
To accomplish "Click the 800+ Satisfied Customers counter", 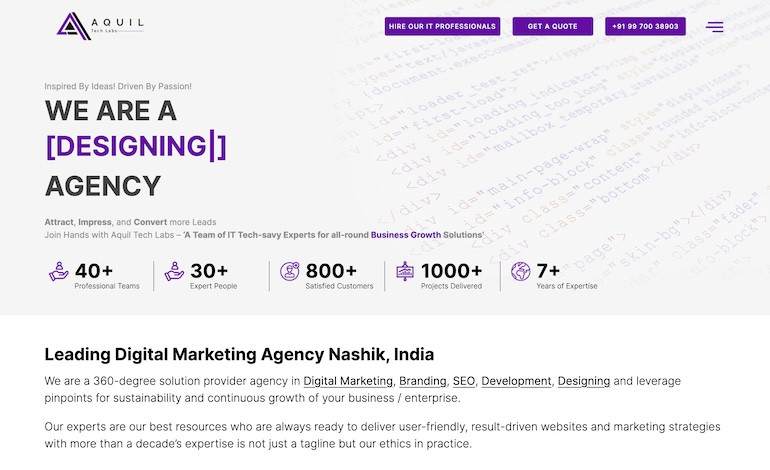I will pyautogui.click(x=339, y=276).
